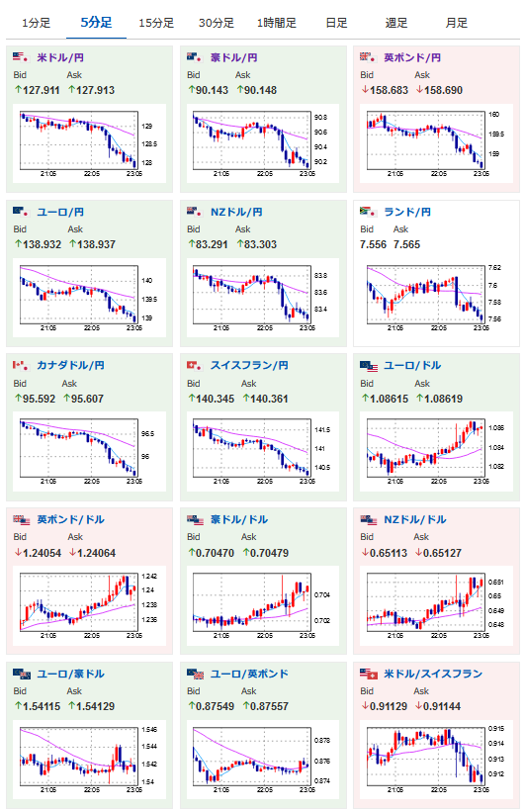The width and height of the screenshot is (524, 812).
Task: Select the 15分足 timeframe tab
Action: pos(156,23)
